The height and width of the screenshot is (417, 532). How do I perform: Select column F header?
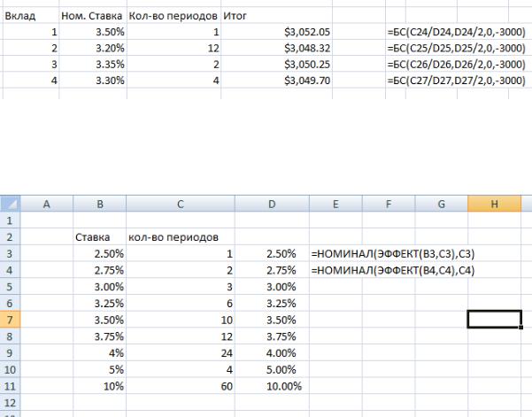(x=389, y=204)
